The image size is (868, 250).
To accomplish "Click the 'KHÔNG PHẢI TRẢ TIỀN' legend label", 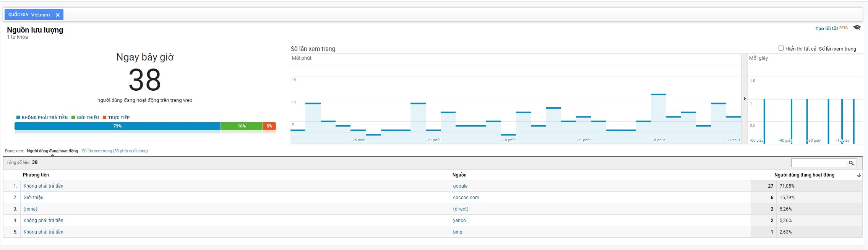I will [44, 118].
